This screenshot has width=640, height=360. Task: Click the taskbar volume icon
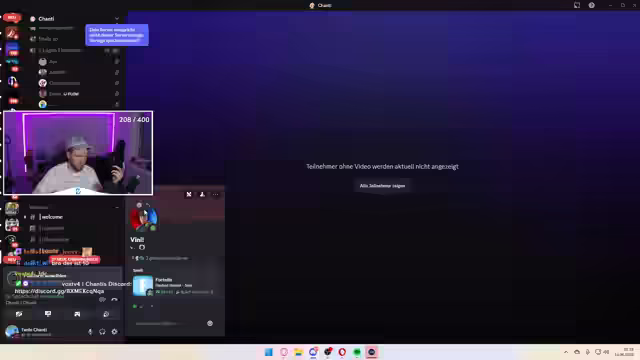pos(606,352)
